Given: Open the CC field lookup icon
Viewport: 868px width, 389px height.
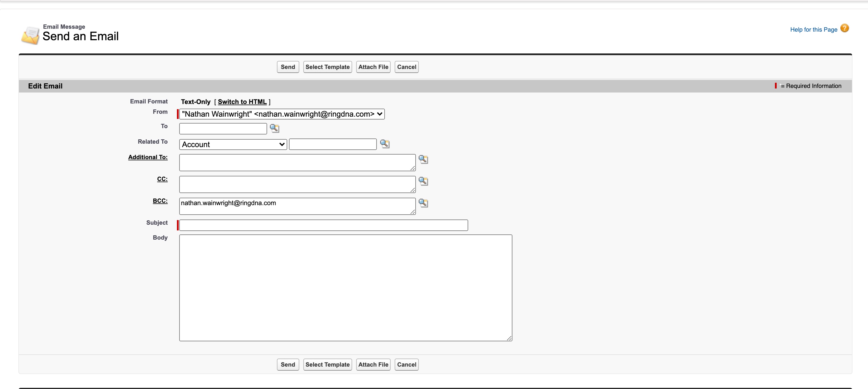Looking at the screenshot, I should click(x=423, y=181).
